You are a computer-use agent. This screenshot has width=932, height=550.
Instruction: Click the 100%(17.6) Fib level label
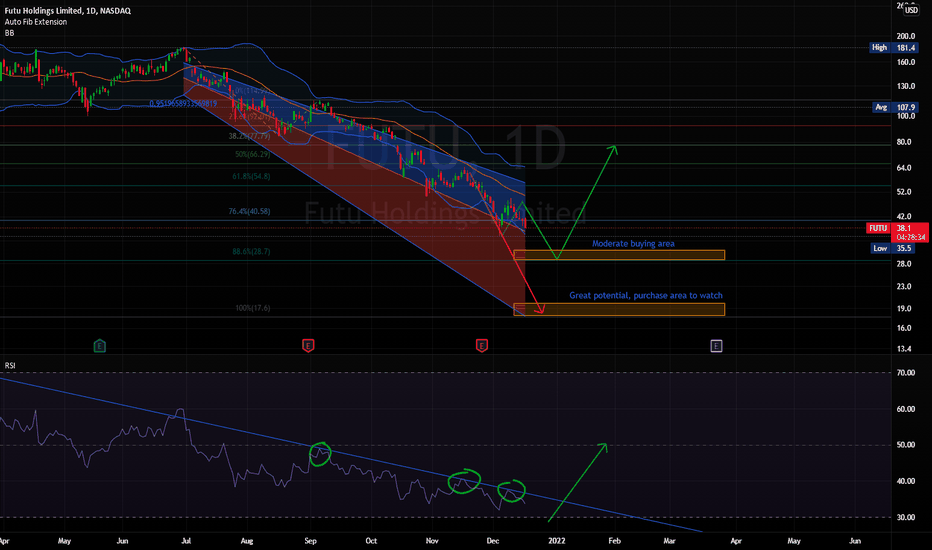coord(253,308)
